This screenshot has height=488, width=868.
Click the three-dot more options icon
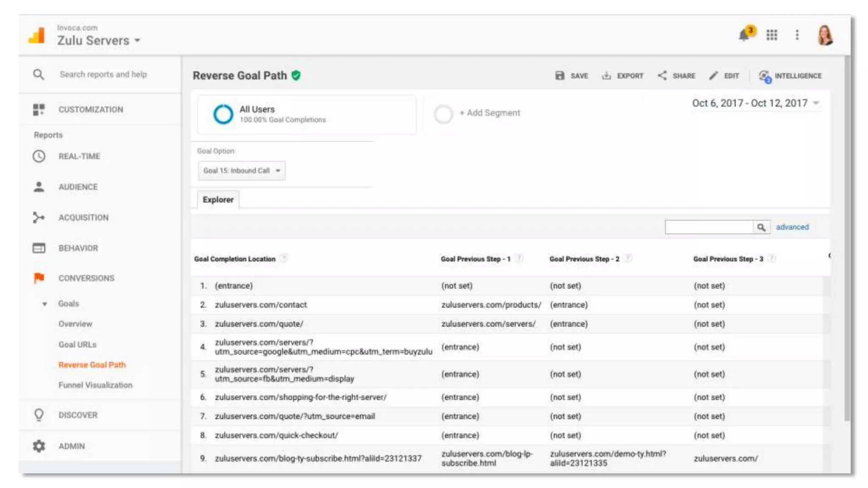[797, 35]
